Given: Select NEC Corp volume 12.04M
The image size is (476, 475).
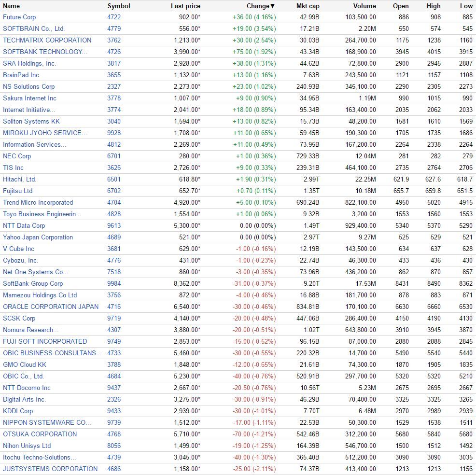Looking at the screenshot, I should coord(365,156).
